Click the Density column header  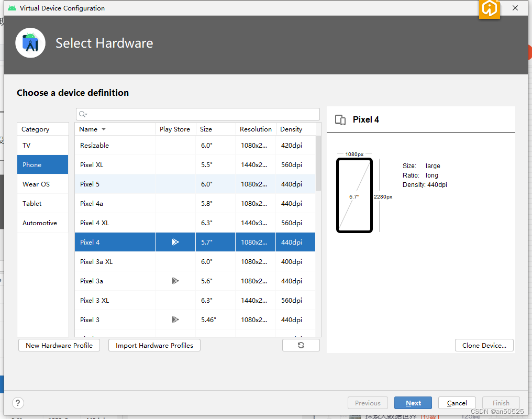pos(291,129)
